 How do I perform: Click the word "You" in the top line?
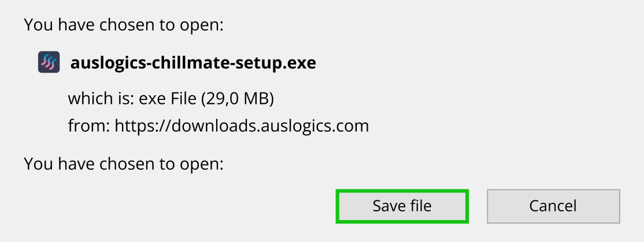pos(36,25)
